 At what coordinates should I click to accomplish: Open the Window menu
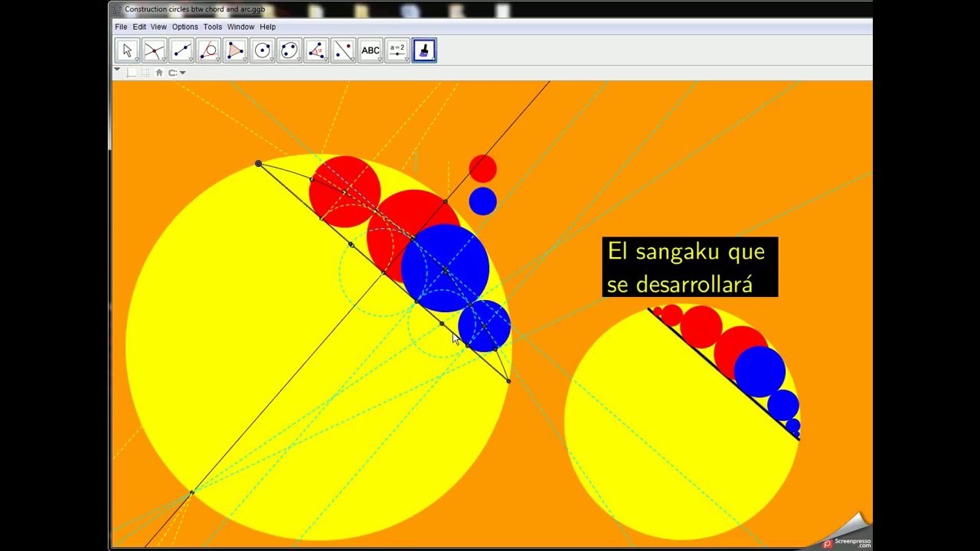pyautogui.click(x=240, y=27)
